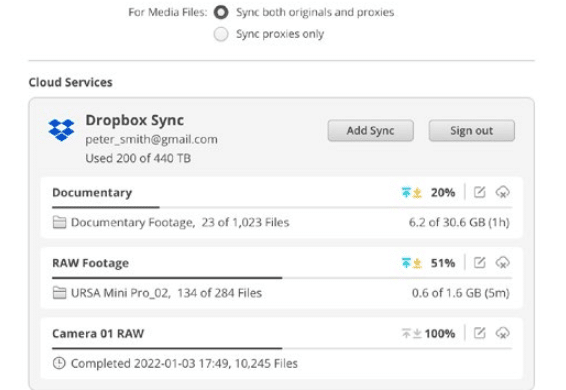
Task: Select Sync both originals and proxies
Action: (221, 12)
